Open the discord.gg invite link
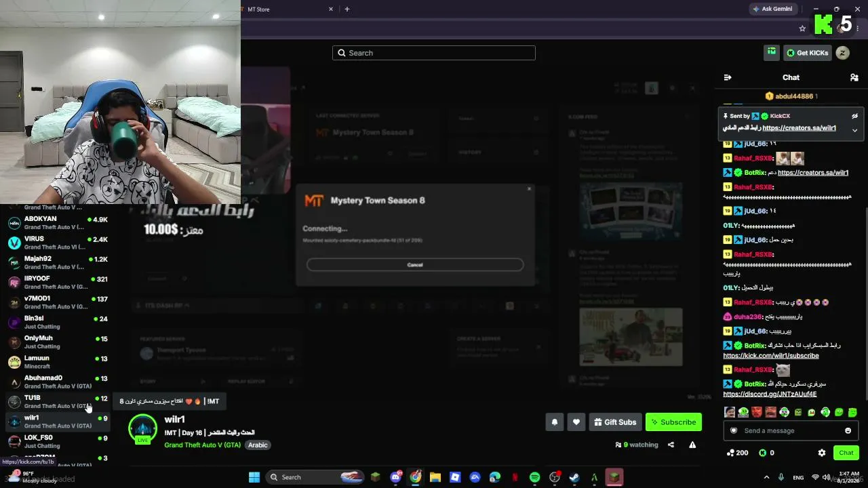Screen dimensions: 868x488 tap(770, 394)
